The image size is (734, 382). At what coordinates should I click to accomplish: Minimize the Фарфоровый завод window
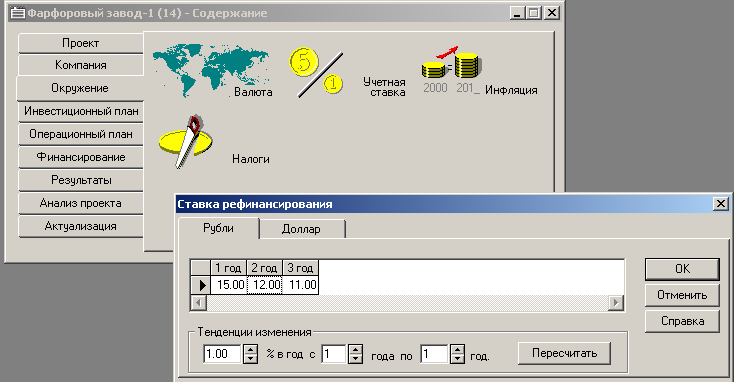(517, 13)
